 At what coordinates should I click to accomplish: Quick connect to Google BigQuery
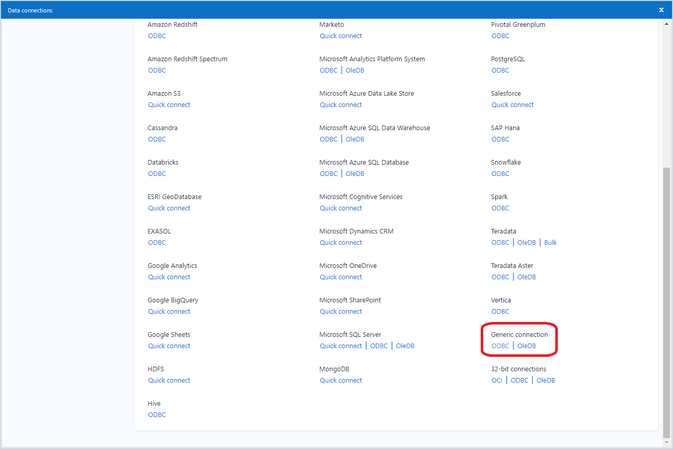tap(169, 312)
